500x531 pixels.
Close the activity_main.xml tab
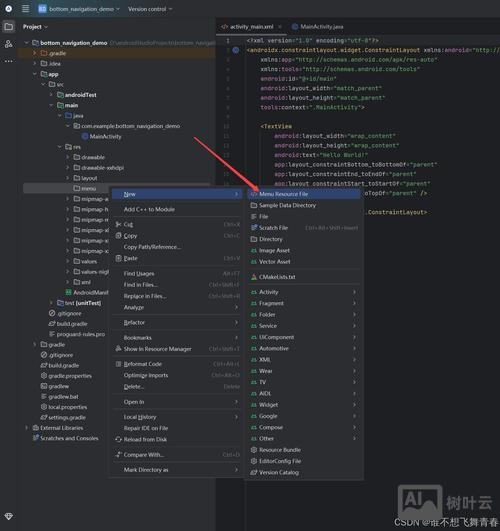coord(280,27)
